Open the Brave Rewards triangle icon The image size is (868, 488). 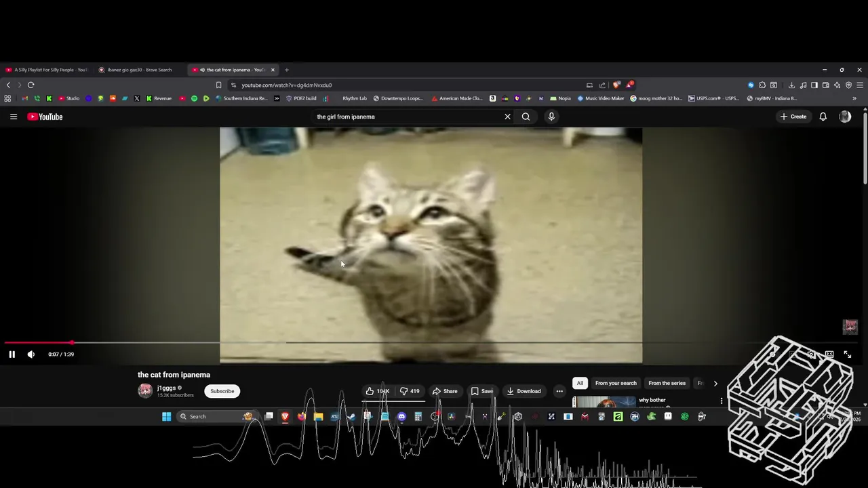[629, 85]
